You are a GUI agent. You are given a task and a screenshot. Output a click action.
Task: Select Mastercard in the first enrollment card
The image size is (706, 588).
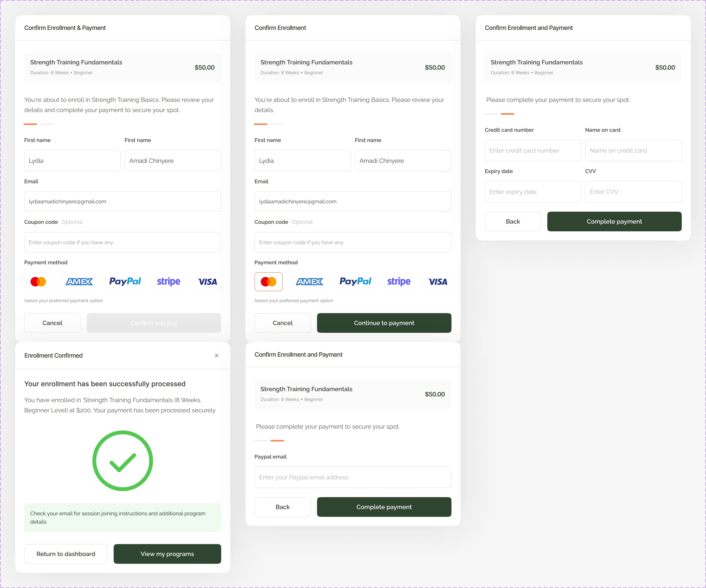(x=38, y=282)
